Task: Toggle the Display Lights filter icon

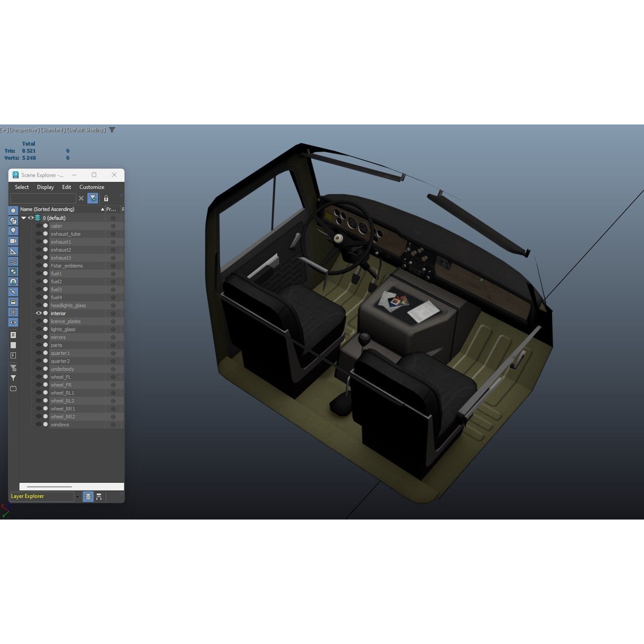Action: 13,230
